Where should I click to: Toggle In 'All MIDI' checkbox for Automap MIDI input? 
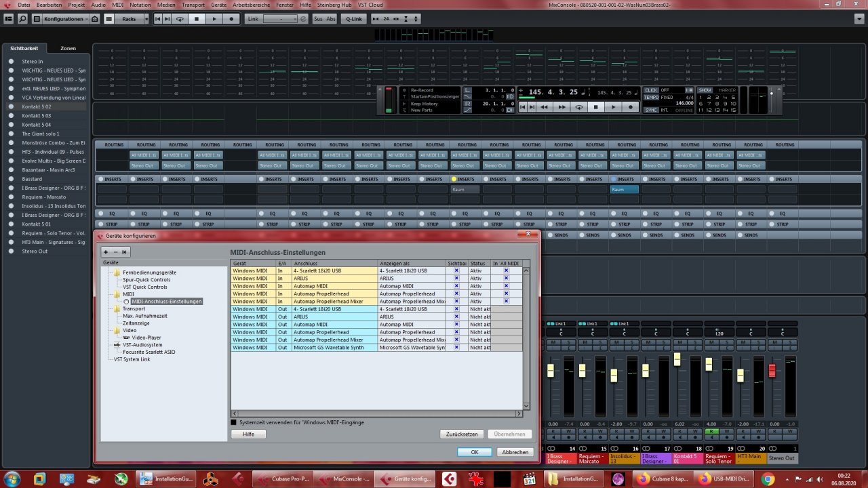(x=506, y=286)
